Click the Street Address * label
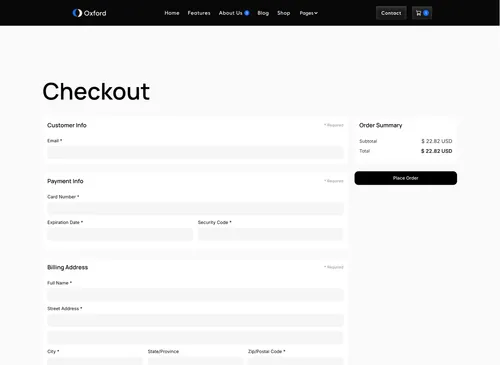 tap(65, 309)
